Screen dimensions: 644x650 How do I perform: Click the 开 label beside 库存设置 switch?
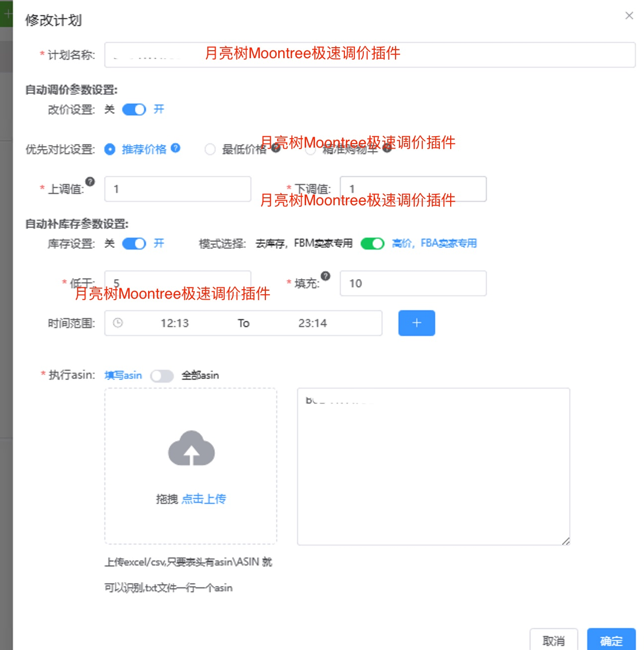(x=159, y=244)
